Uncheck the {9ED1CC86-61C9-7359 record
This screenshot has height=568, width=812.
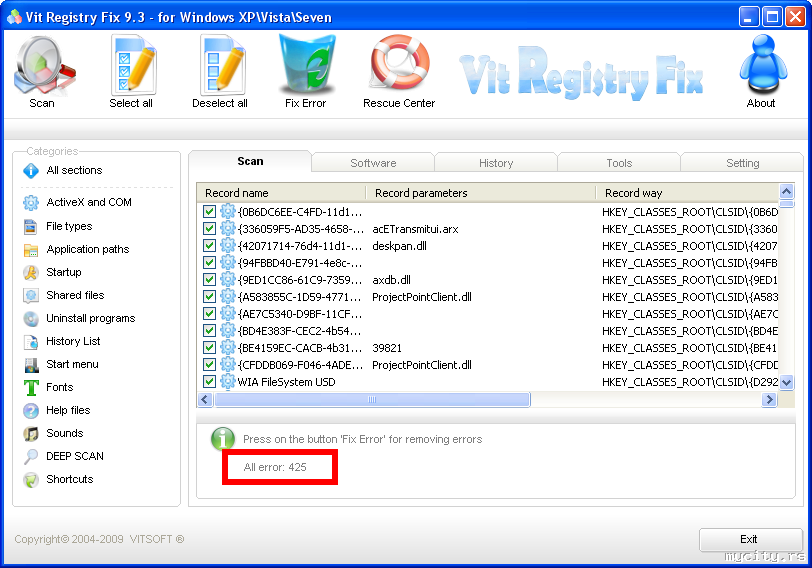click(x=209, y=280)
